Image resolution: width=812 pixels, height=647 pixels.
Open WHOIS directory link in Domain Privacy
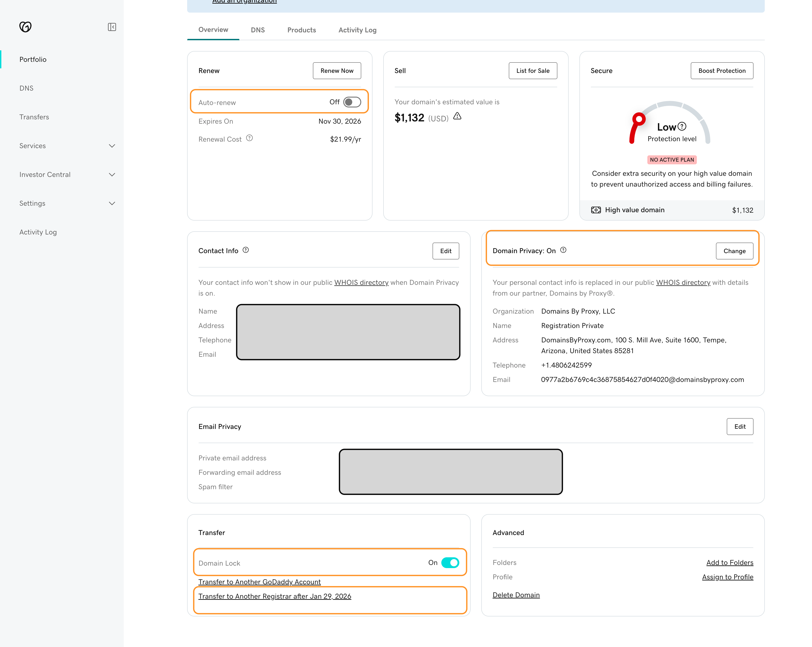pyautogui.click(x=683, y=283)
